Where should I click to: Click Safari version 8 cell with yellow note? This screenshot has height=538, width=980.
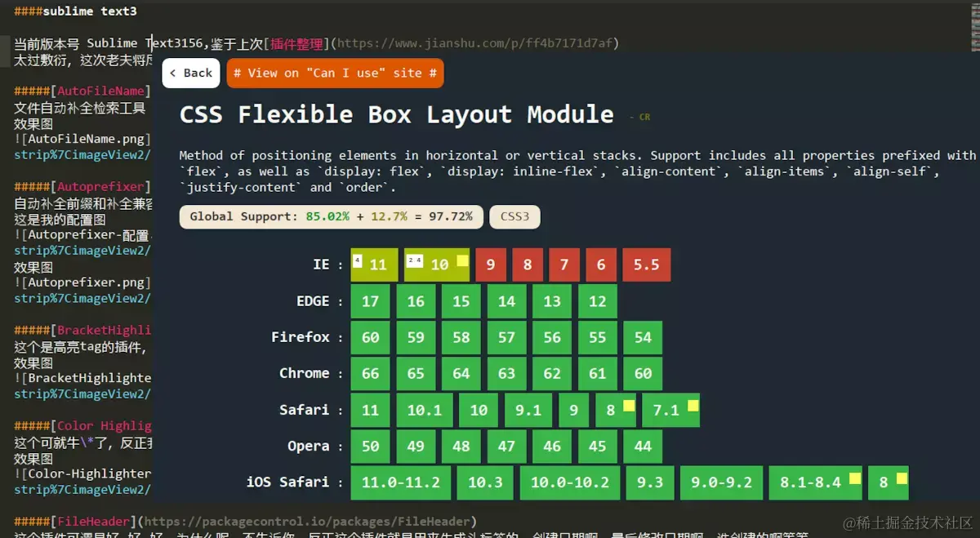tap(616, 410)
